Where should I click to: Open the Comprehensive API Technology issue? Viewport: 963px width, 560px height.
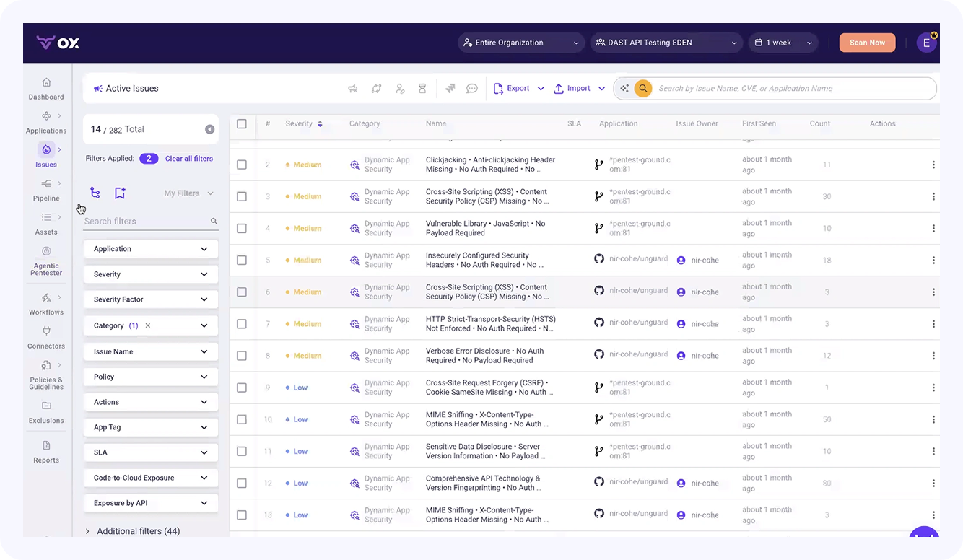click(x=484, y=483)
